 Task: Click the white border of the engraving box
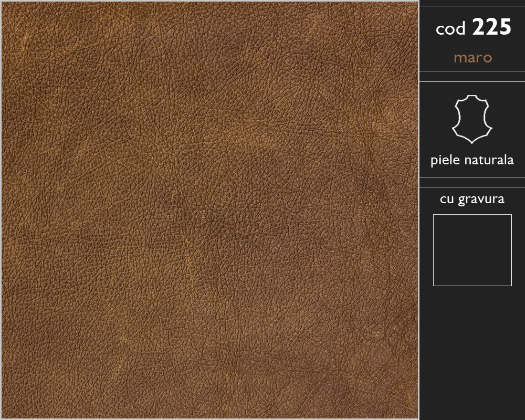472,215
